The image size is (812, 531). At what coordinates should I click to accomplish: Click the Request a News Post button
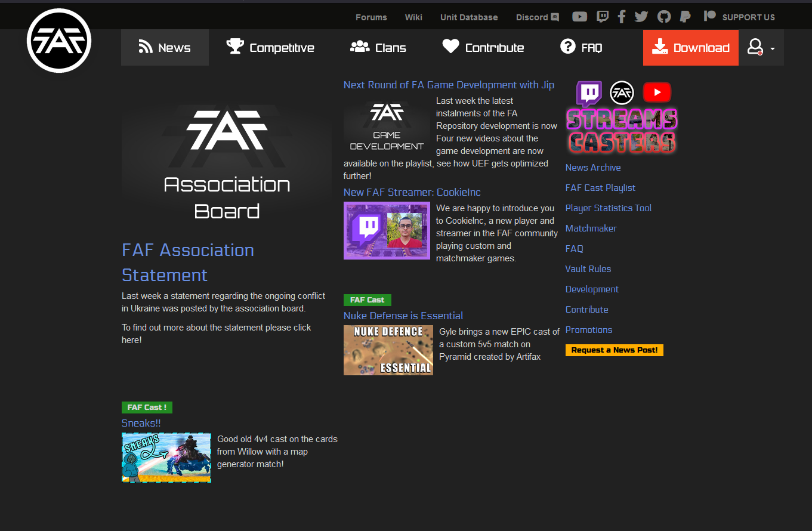(x=615, y=350)
